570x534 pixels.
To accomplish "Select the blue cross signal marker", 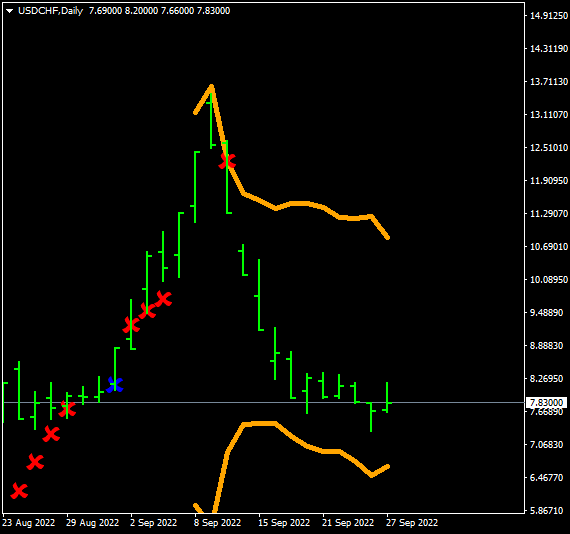I will click(x=115, y=385).
